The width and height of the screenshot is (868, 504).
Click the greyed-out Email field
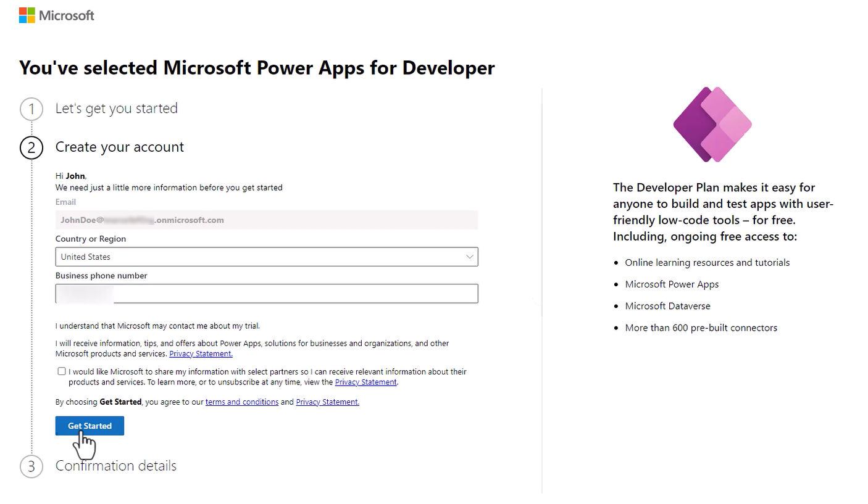267,220
